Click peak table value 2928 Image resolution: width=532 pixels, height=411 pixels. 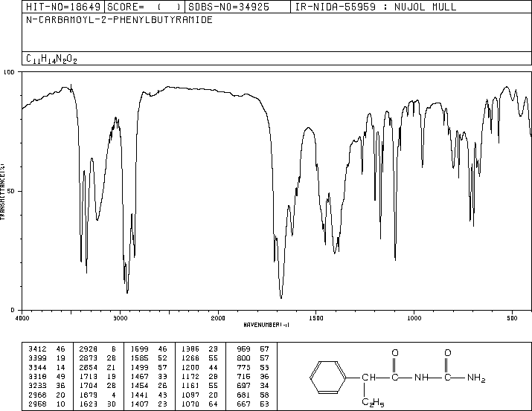point(89,349)
